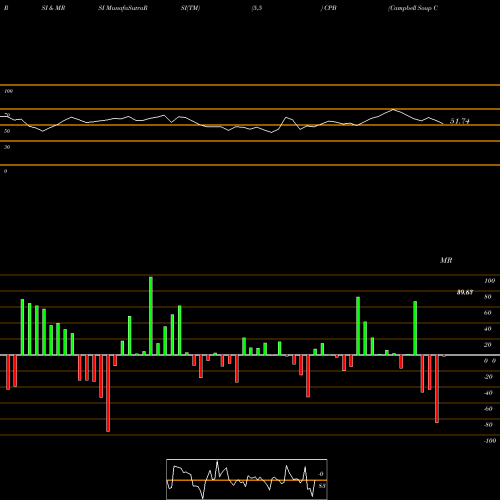Screen dimensions: 500x500
Task: Click the 'SI(TM)' header label
Action: click(x=190, y=8)
